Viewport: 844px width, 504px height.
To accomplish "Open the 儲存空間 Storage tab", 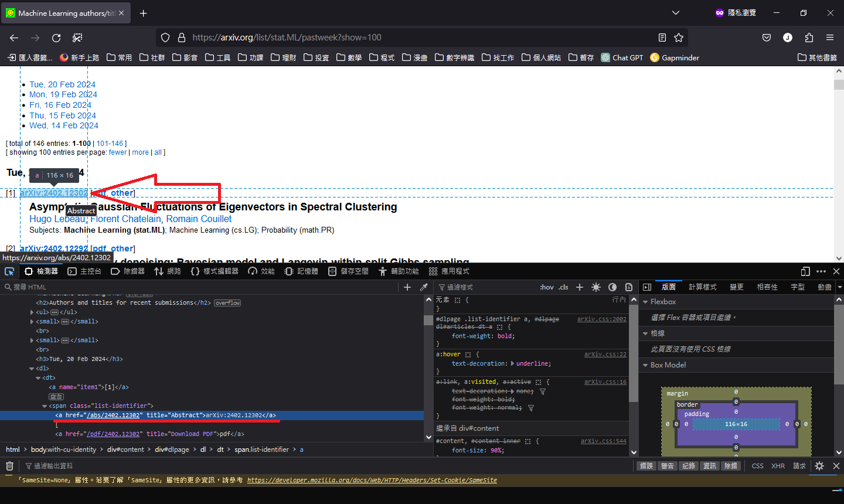I will (x=348, y=271).
